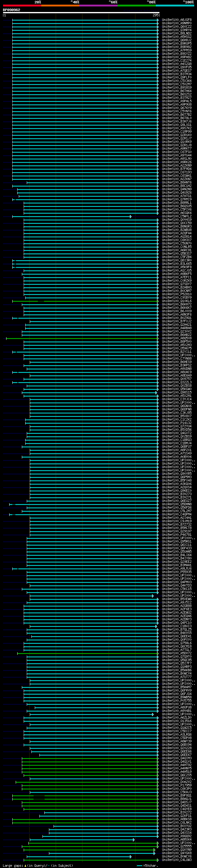Click the UniRef100_B7FMD4 label

tap(176, 169)
